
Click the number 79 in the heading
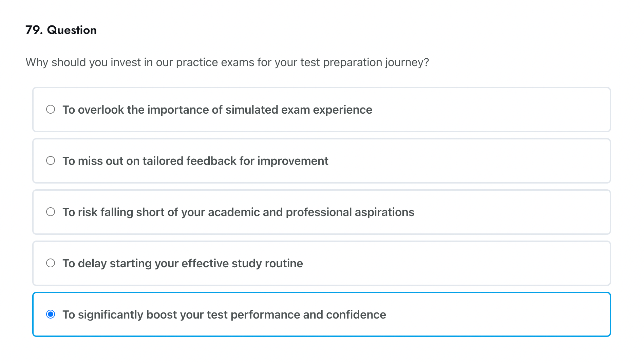(33, 30)
